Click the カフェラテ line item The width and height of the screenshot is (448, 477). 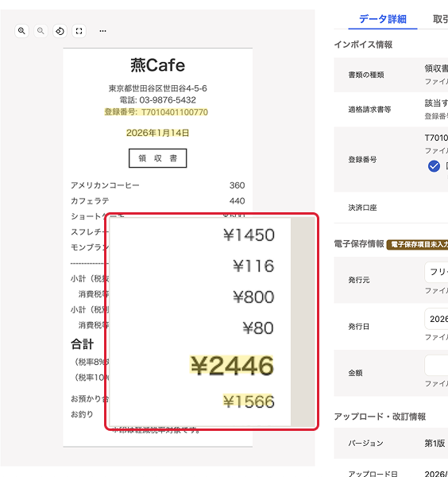90,201
